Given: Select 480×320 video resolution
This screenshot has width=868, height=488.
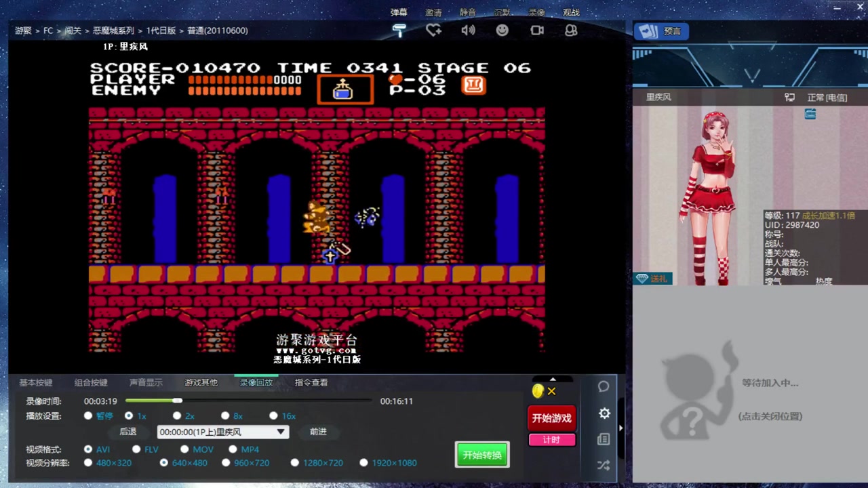Looking at the screenshot, I should pos(88,463).
